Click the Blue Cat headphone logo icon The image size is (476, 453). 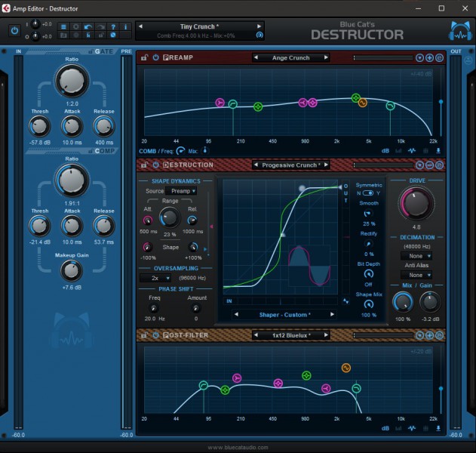click(460, 31)
